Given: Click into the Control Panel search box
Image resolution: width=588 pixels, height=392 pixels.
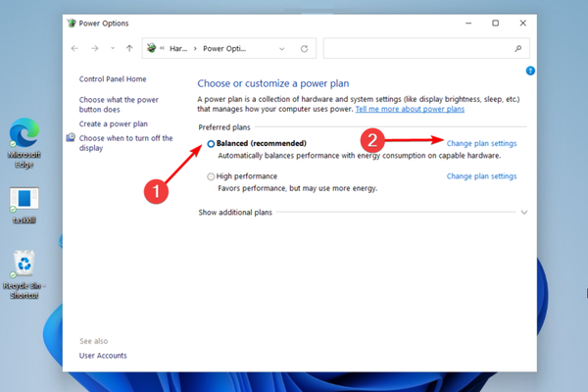Looking at the screenshot, I should click(416, 48).
